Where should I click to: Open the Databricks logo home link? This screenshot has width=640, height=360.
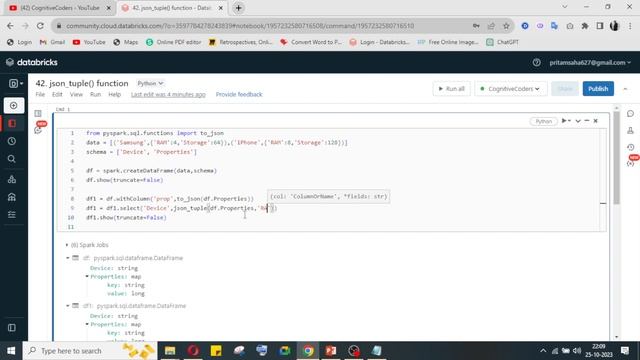tap(32, 62)
